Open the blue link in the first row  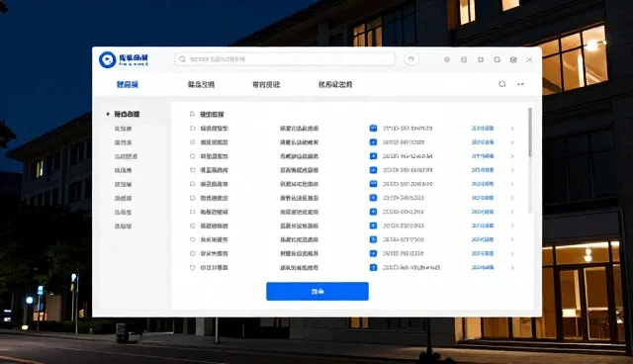(x=483, y=129)
